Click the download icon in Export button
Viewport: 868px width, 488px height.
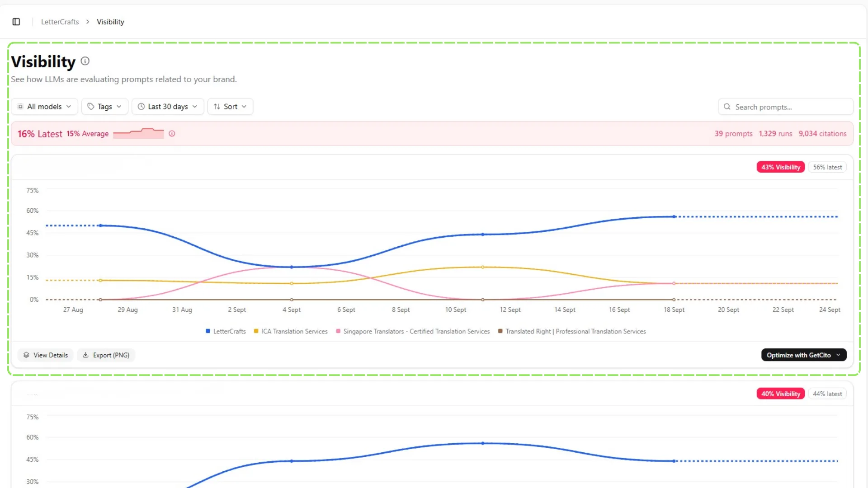pos(85,355)
